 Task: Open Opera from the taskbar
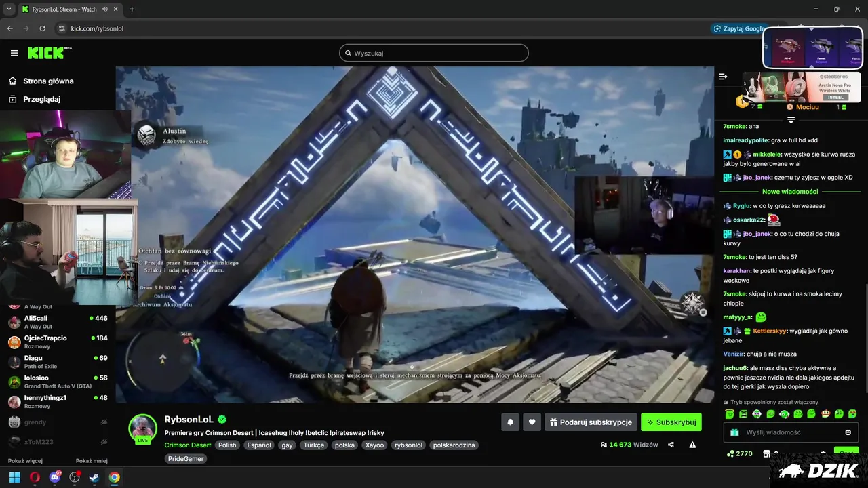35,477
